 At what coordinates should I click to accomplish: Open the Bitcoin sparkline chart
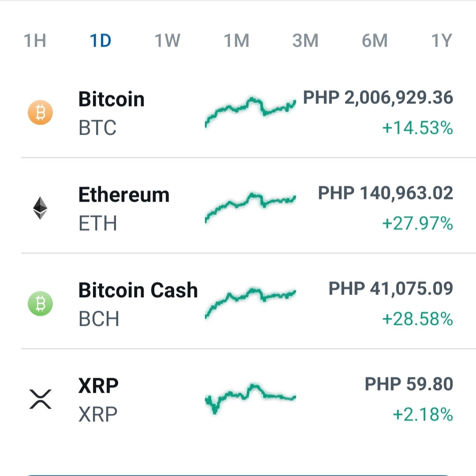251,112
